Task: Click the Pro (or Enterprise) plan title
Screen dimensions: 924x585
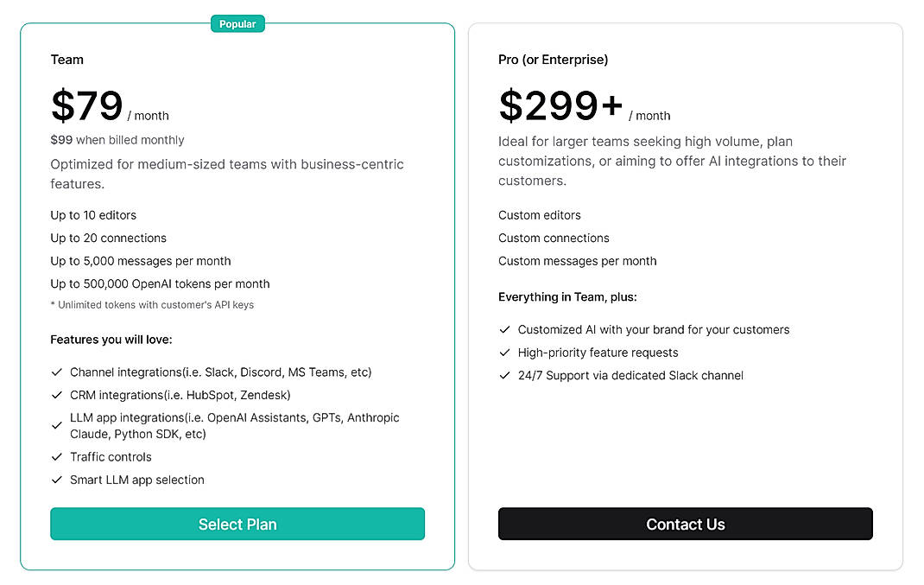Action: [x=554, y=60]
